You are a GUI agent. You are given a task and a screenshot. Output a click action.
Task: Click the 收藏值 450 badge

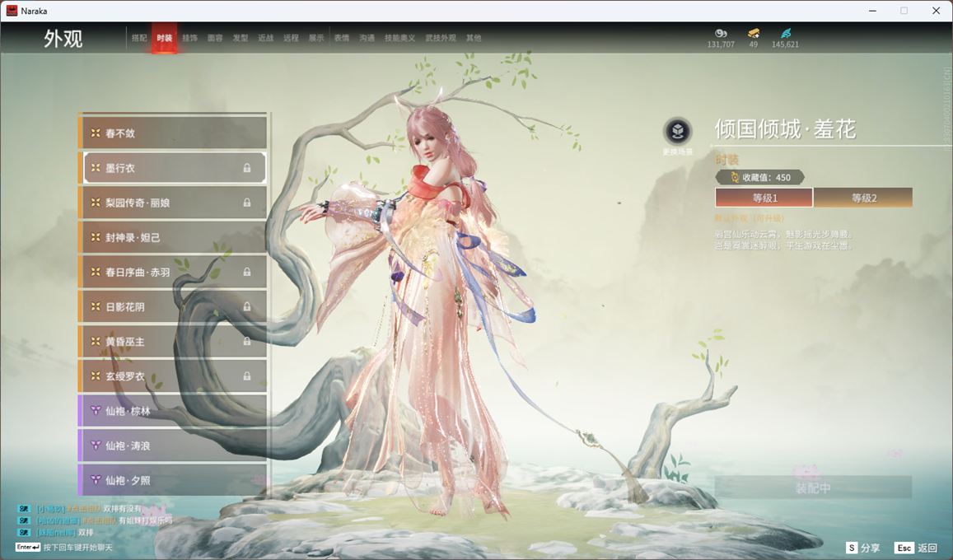pos(760,177)
